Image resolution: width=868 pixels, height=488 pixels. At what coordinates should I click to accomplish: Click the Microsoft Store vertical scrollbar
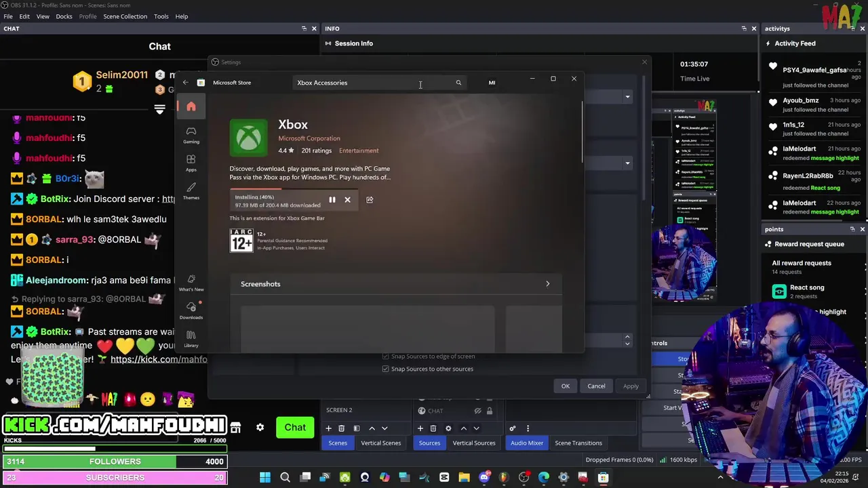coord(582,132)
